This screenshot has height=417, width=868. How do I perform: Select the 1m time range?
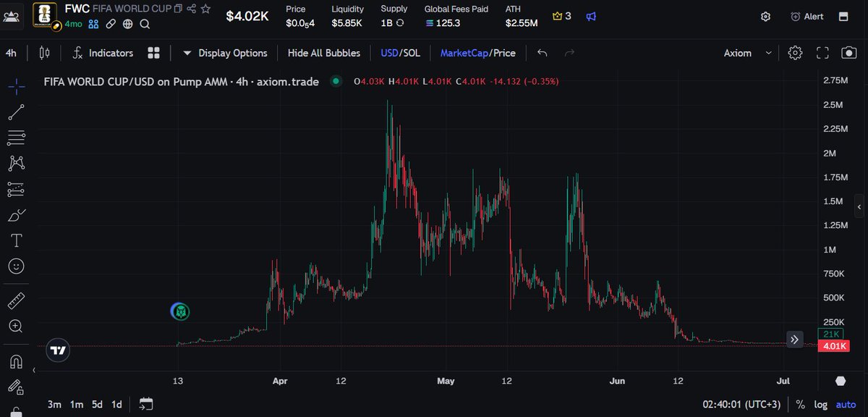click(77, 404)
